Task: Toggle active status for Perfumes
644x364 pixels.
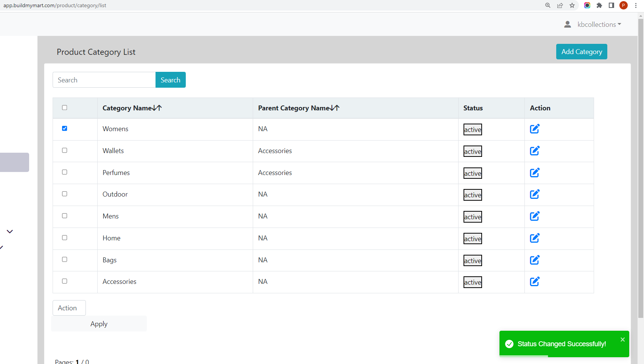Action: [x=473, y=173]
